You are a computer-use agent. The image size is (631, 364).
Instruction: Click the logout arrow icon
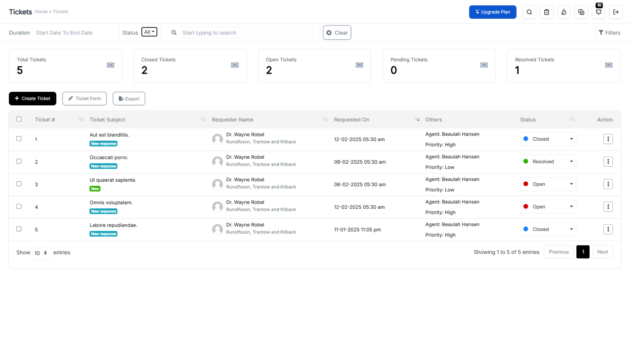[x=616, y=12]
